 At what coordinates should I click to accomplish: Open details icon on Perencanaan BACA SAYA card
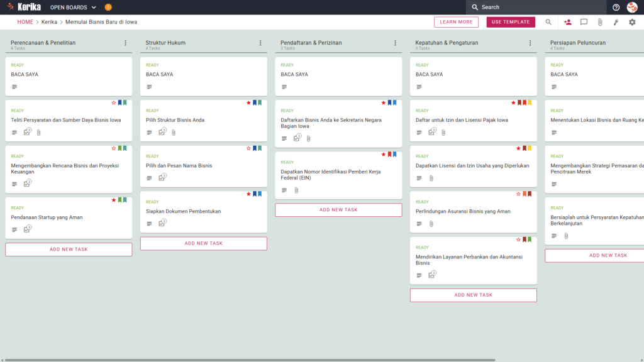(x=14, y=87)
